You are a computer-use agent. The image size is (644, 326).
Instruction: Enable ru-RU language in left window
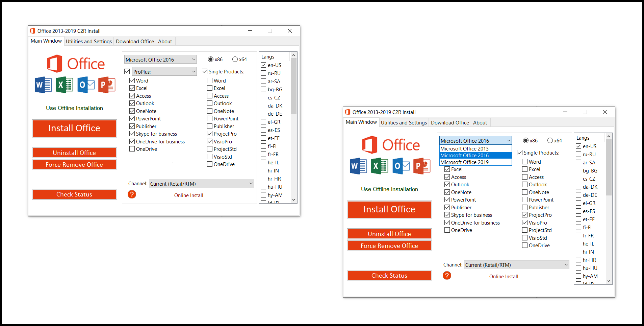[263, 73]
